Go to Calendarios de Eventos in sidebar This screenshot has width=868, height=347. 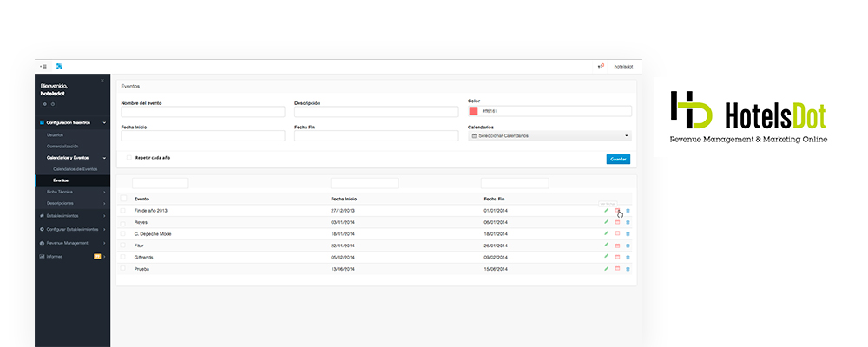(x=77, y=168)
